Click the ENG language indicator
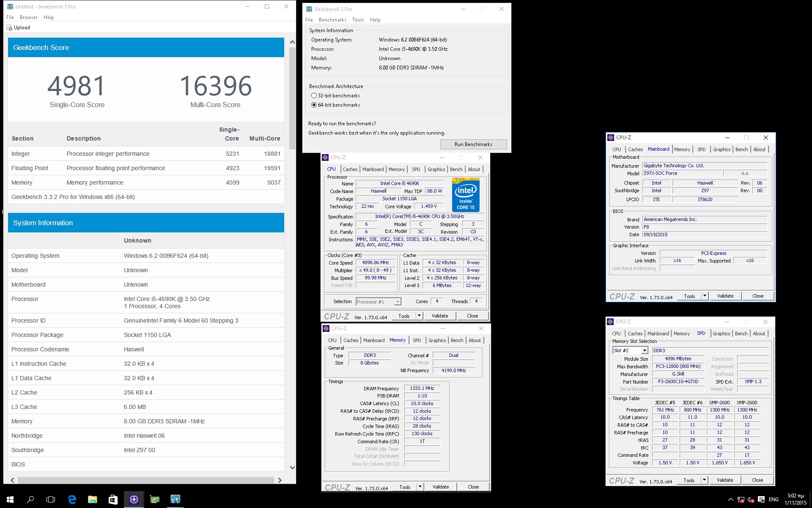 [774, 500]
